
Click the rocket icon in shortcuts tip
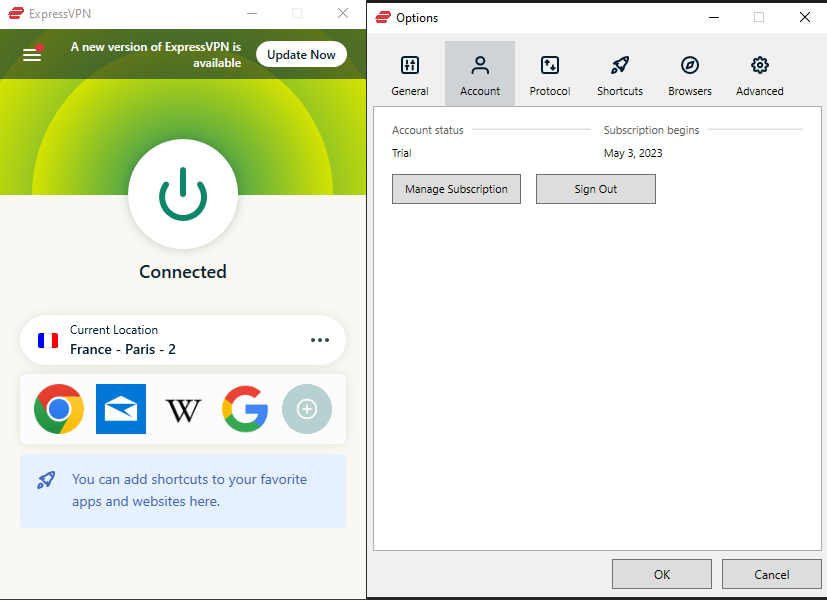click(46, 480)
